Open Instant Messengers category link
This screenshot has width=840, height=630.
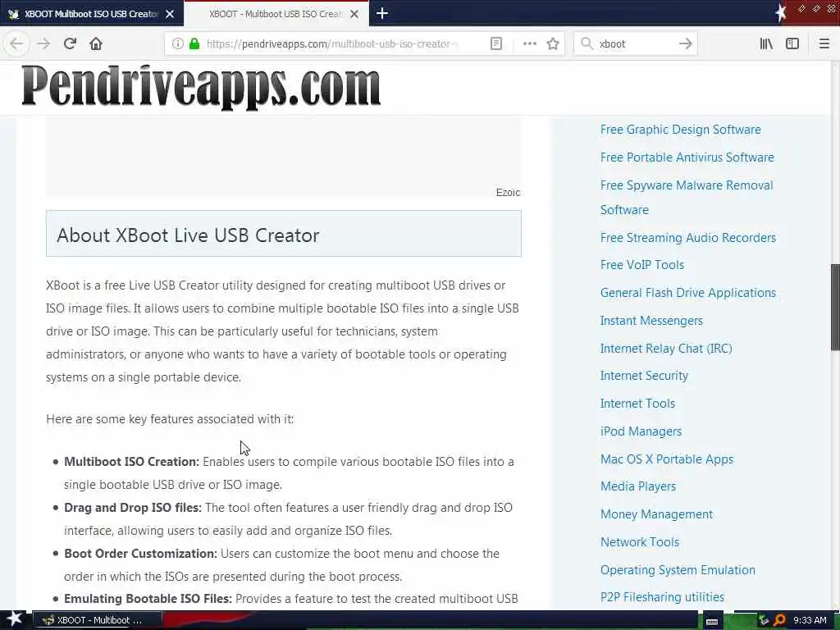pyautogui.click(x=651, y=321)
